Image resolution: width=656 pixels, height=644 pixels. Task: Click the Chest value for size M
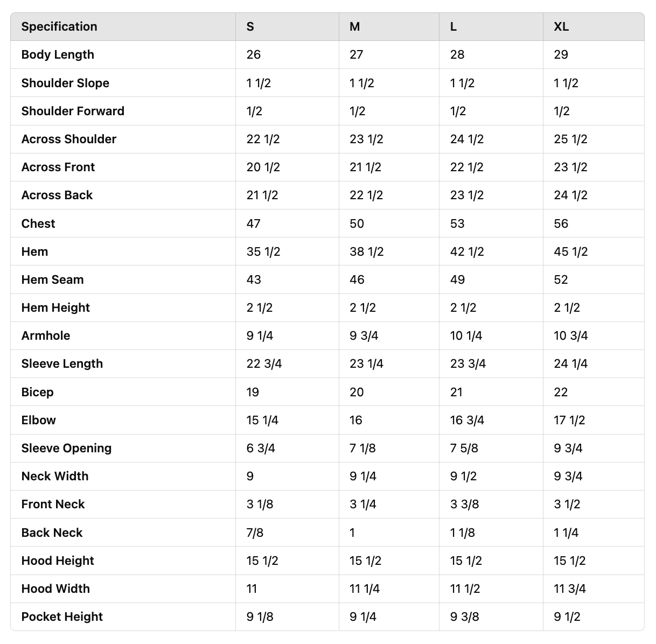pyautogui.click(x=357, y=223)
